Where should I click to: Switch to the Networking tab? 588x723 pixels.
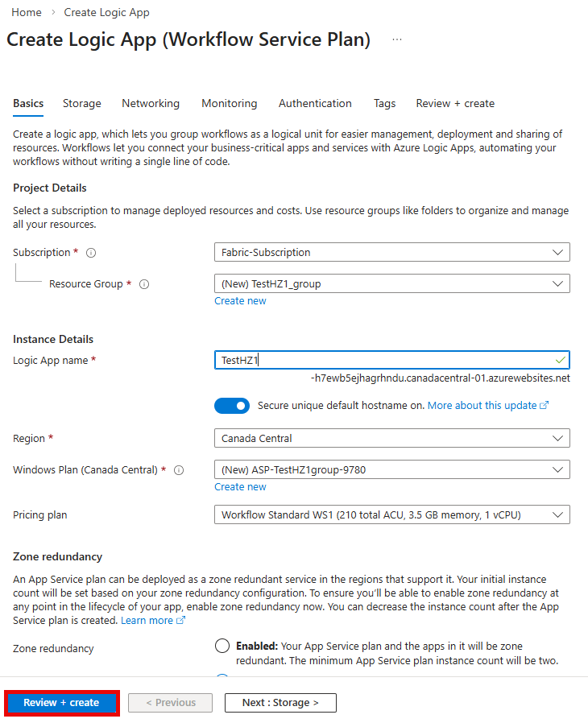tap(151, 103)
